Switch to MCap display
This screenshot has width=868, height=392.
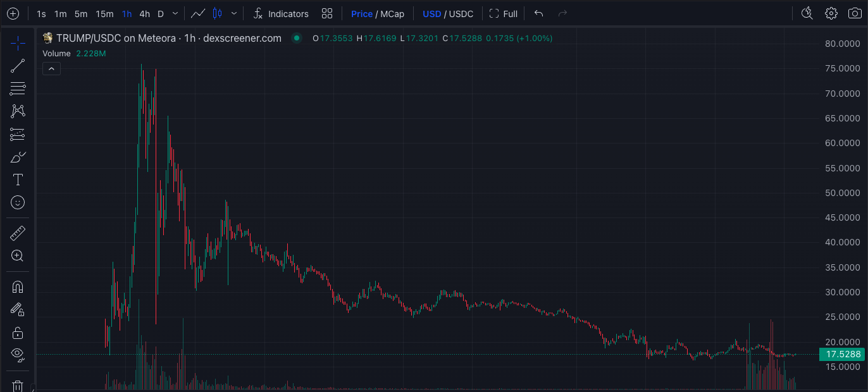392,13
